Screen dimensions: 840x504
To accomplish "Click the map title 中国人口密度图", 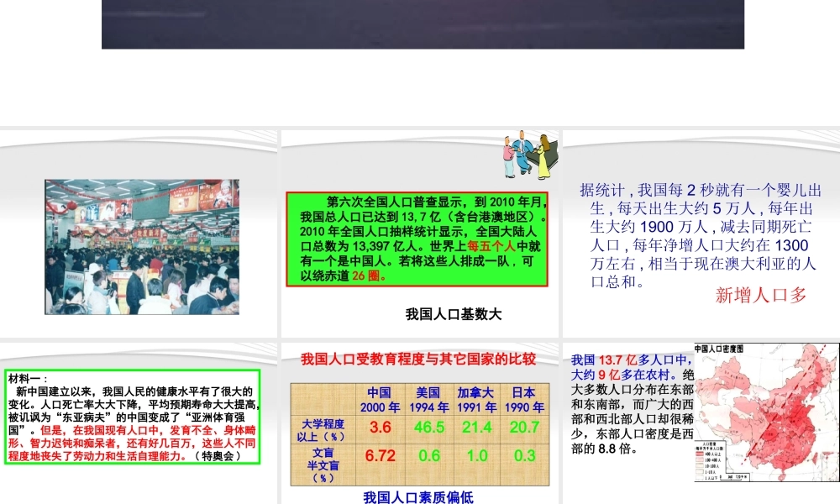I will click(719, 349).
